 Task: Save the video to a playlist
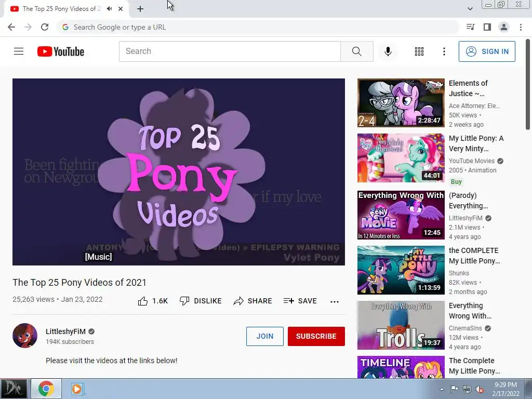[300, 301]
